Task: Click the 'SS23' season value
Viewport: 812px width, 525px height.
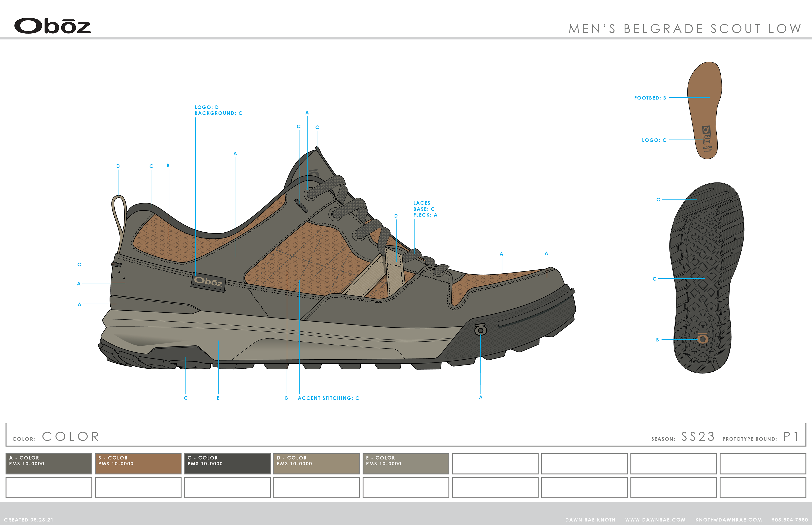Action: click(698, 436)
